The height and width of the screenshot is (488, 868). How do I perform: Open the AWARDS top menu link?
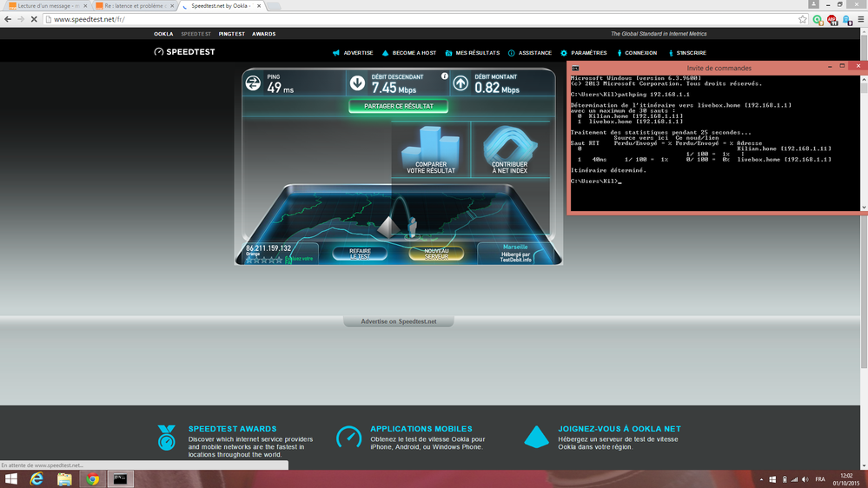pos(263,34)
